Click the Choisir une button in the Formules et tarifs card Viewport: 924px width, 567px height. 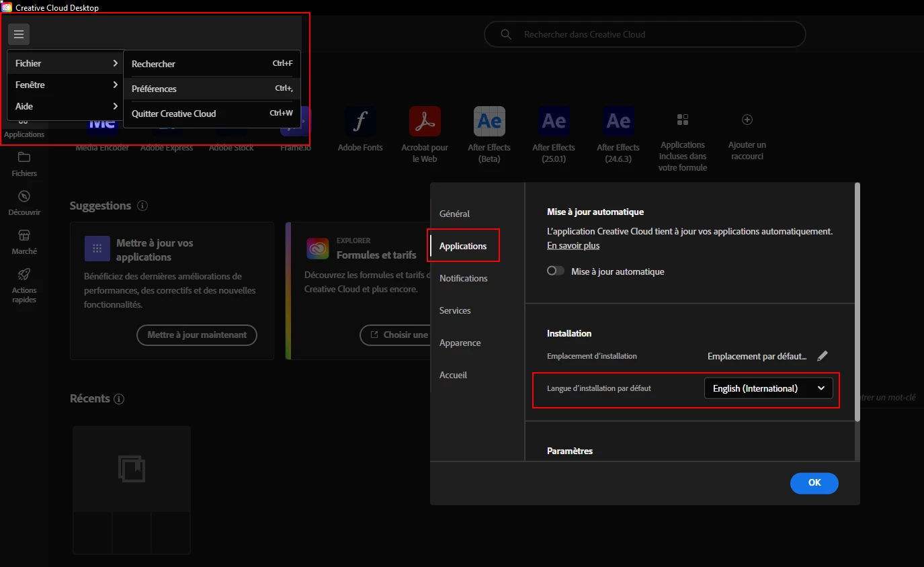[x=395, y=335]
